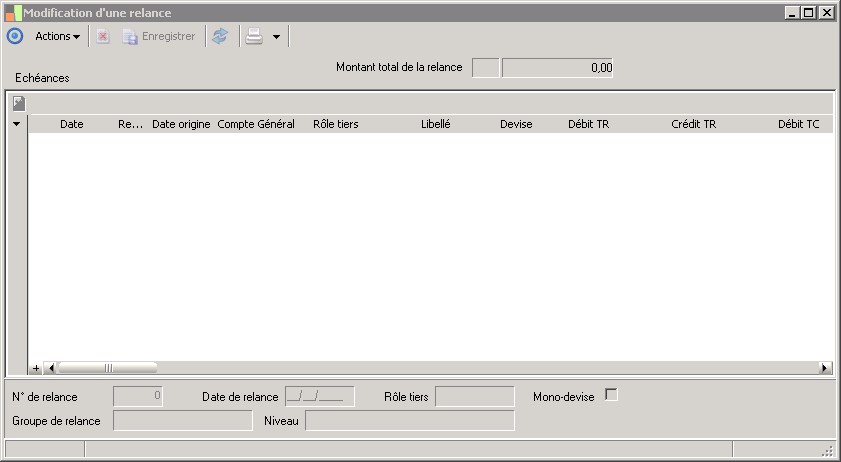
Task: Click Débit TR column header
Action: 588,124
